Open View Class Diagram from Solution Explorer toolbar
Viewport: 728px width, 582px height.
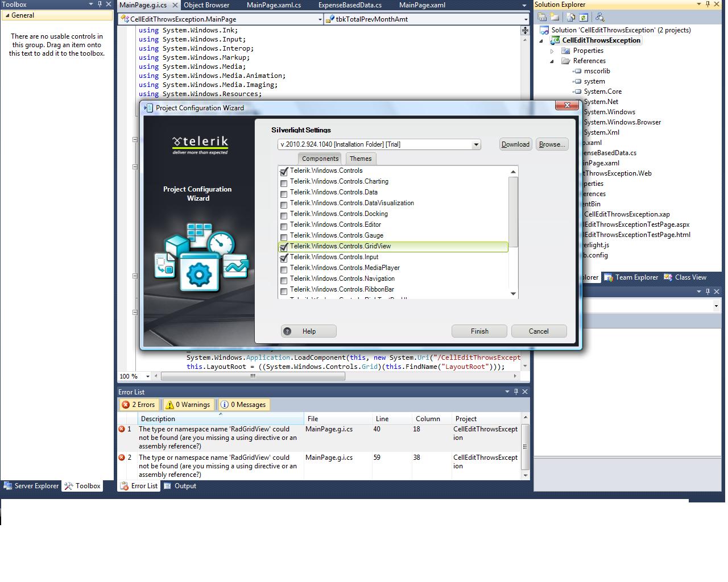click(599, 18)
